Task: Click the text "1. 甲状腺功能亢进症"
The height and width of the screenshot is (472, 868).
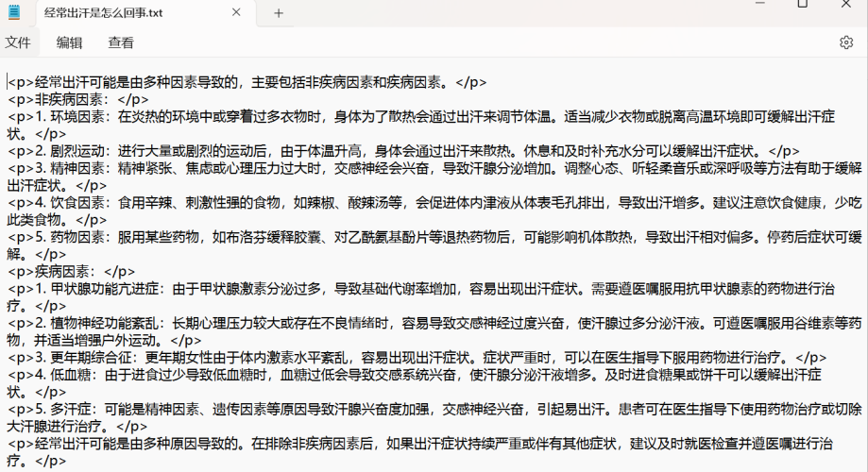Action: tap(97, 289)
